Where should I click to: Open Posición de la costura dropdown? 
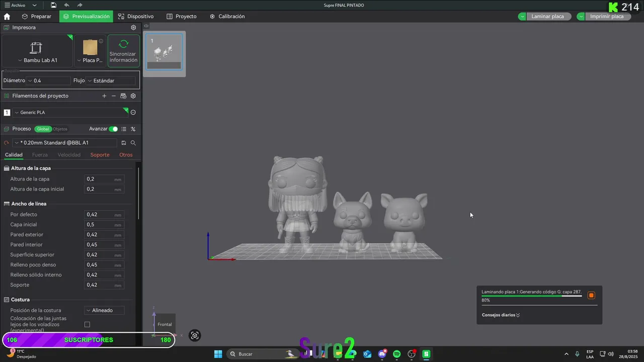click(104, 310)
